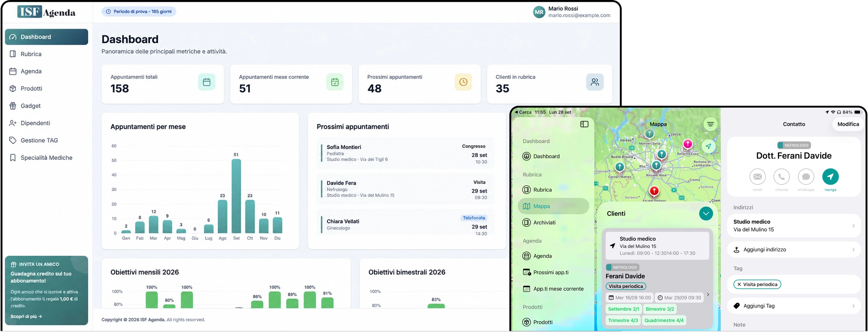Open Davide Fera appointment row
Image resolution: width=868 pixels, height=332 pixels.
(405, 189)
